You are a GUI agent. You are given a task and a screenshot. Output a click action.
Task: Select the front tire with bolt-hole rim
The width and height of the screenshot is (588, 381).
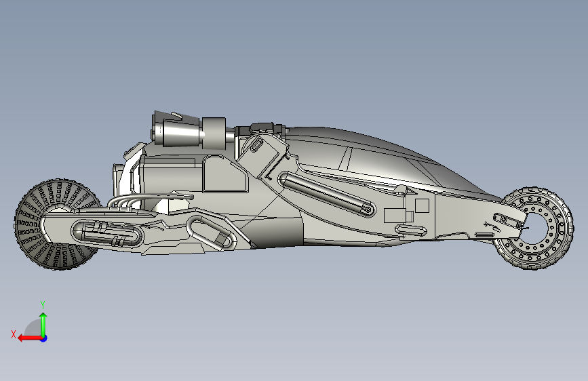[x=534, y=228]
